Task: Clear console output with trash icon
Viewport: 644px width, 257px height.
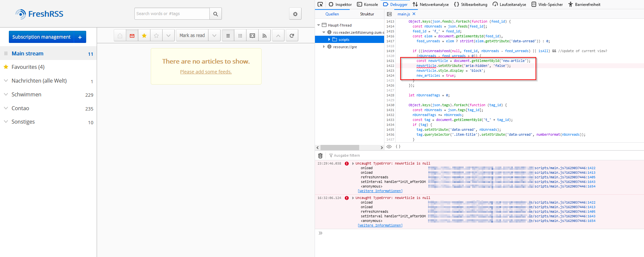Action: pos(320,156)
